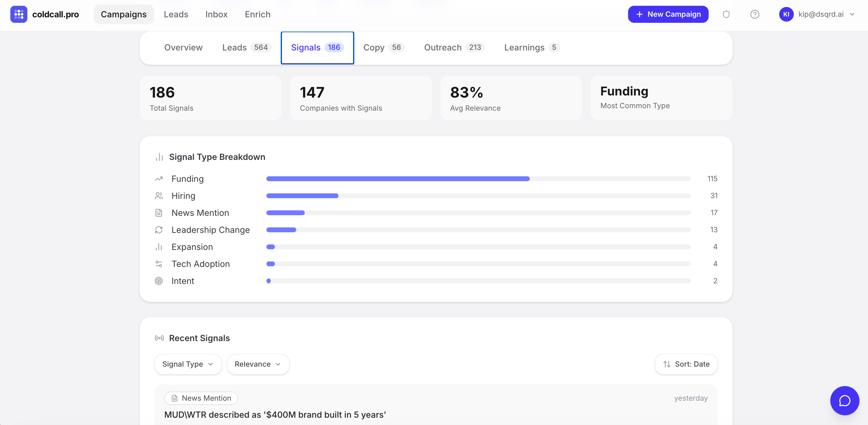Open the Relevance filter dropdown
The image size is (868, 425).
[x=257, y=364]
